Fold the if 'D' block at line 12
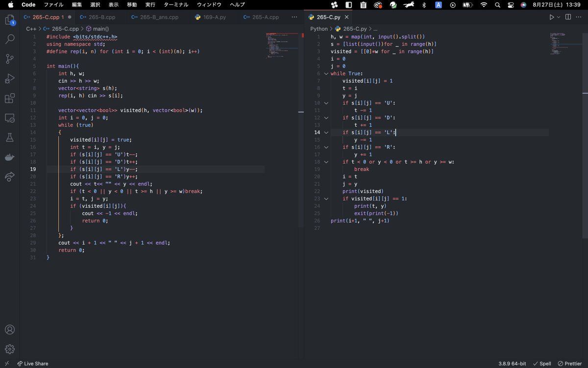This screenshot has height=368, width=588. pos(326,118)
